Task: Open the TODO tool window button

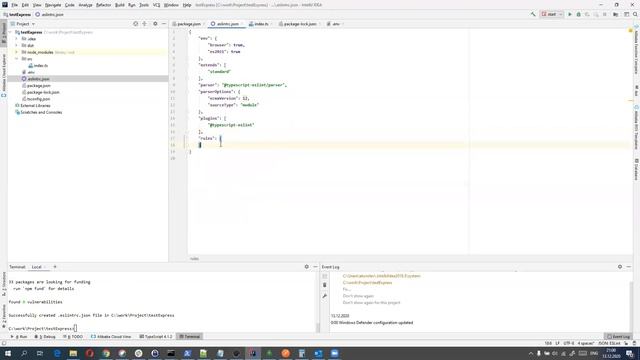Action: (x=73, y=337)
